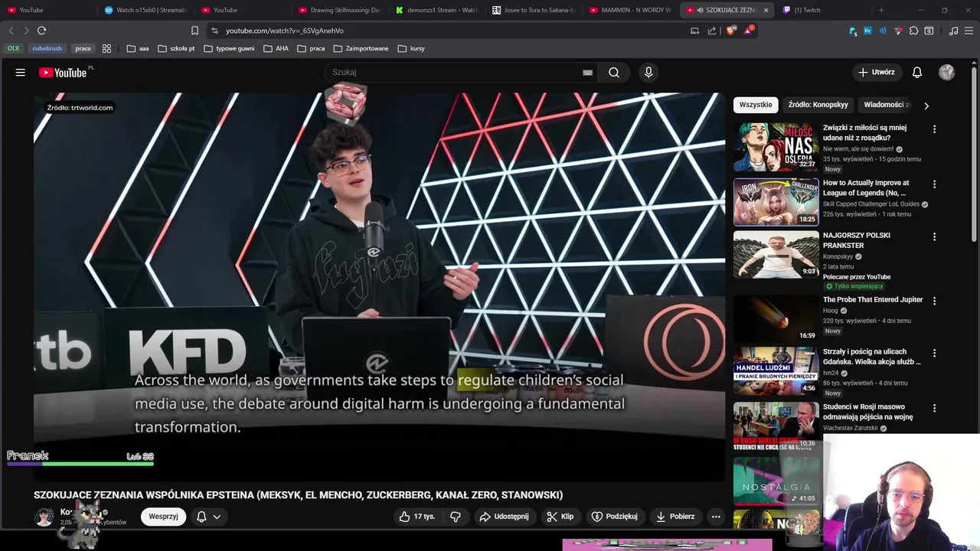Open the OLX bookmark
The image size is (980, 551).
click(x=13, y=48)
